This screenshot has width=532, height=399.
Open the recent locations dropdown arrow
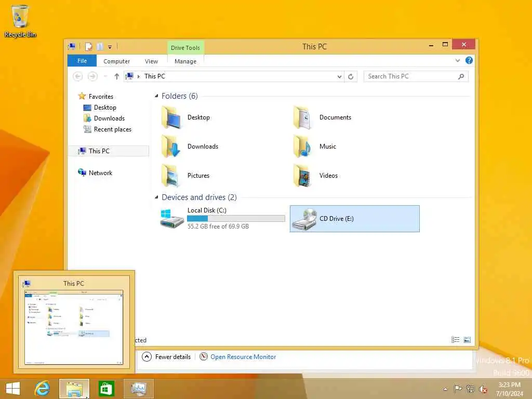coord(105,76)
